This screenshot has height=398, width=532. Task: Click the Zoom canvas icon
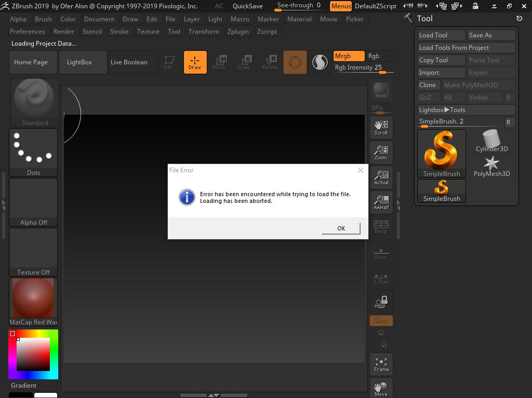pos(381,152)
